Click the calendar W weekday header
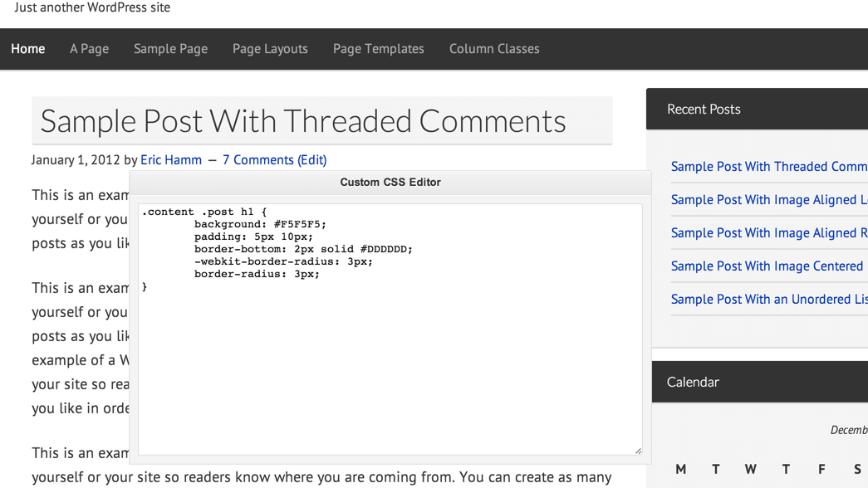868x488 pixels. pos(751,469)
